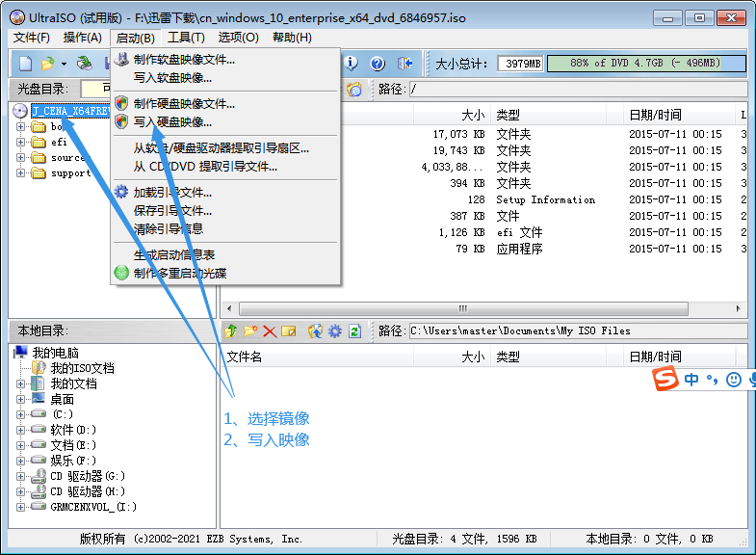
Task: Choose 制作多重启动光碟 menu entry
Action: pos(225,273)
